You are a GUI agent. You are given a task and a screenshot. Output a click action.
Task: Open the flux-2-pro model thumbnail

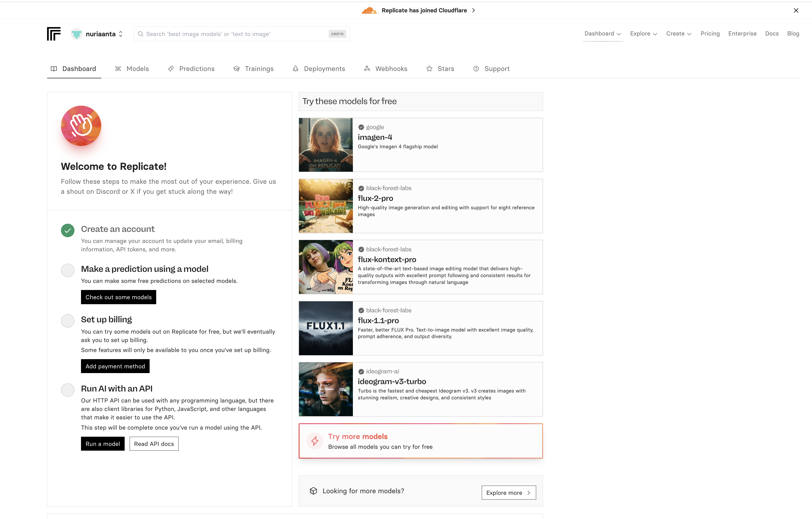click(326, 206)
